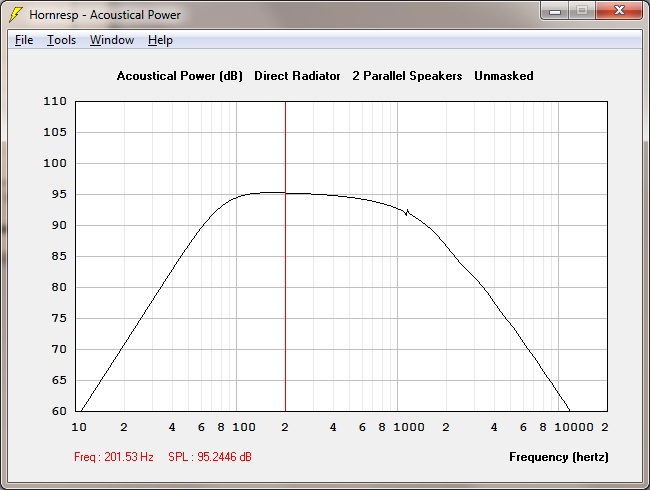
Task: Minimize the Hornresp window
Action: [555, 11]
